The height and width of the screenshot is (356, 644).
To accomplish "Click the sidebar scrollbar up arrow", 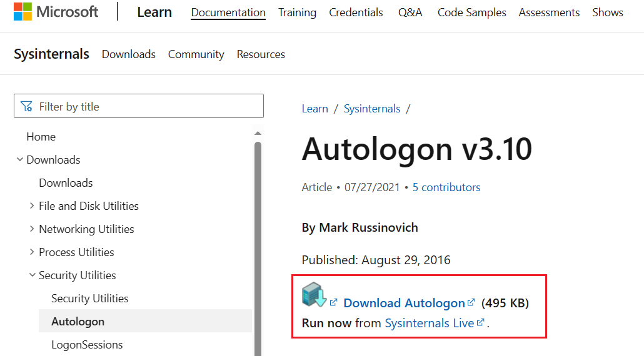I will (258, 133).
